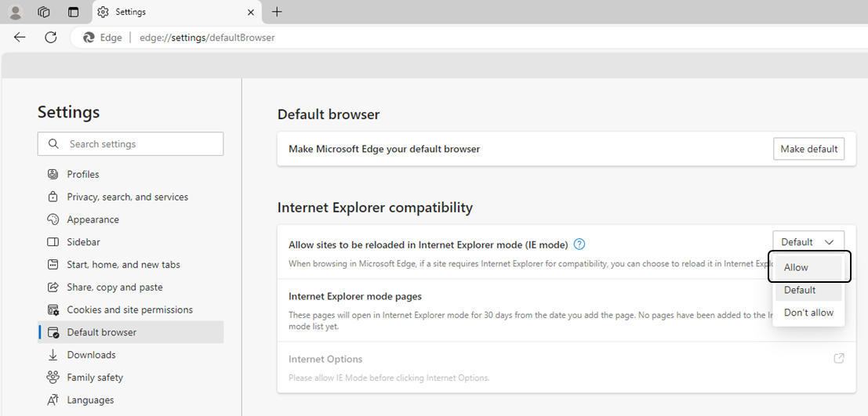Click the address bar URL
This screenshot has width=868, height=416.
(207, 38)
